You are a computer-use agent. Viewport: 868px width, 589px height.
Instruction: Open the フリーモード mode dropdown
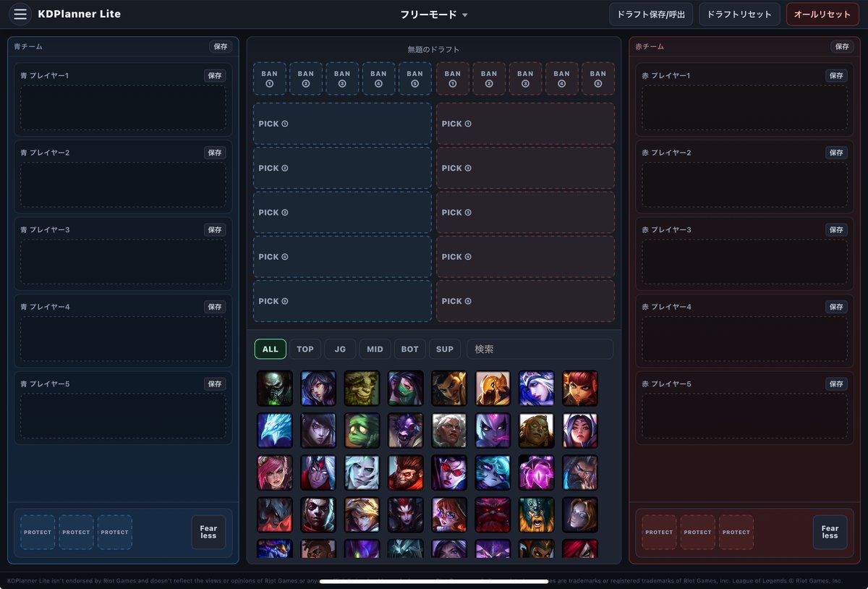(x=434, y=14)
